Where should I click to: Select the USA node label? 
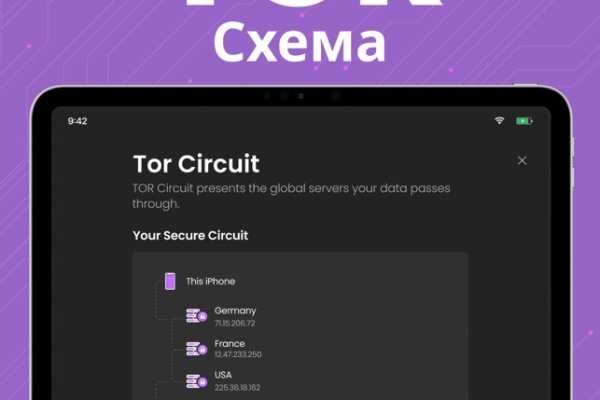(223, 376)
